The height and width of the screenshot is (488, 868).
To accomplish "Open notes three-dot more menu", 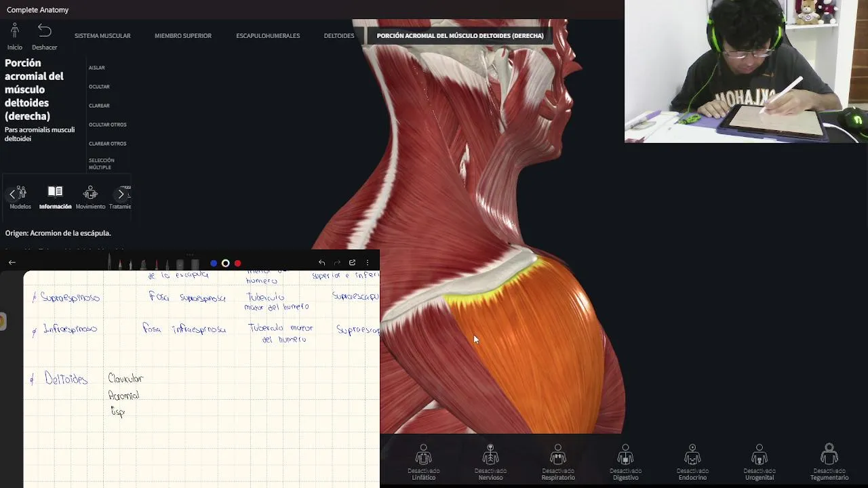I will (x=368, y=262).
